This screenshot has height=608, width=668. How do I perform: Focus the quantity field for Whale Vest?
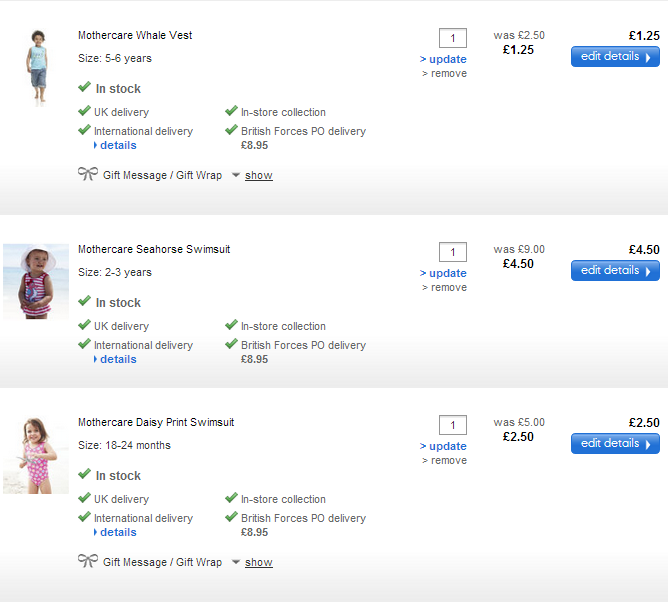[453, 38]
